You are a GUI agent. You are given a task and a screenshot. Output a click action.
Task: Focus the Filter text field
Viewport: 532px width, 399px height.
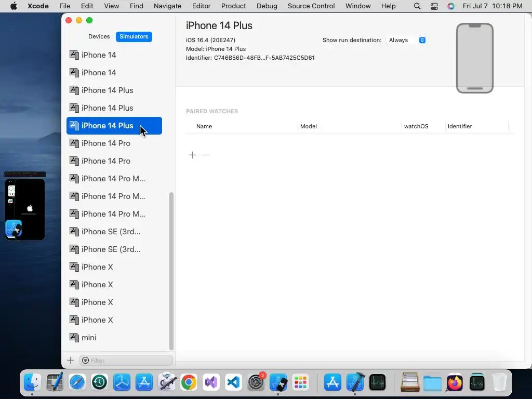pos(126,361)
